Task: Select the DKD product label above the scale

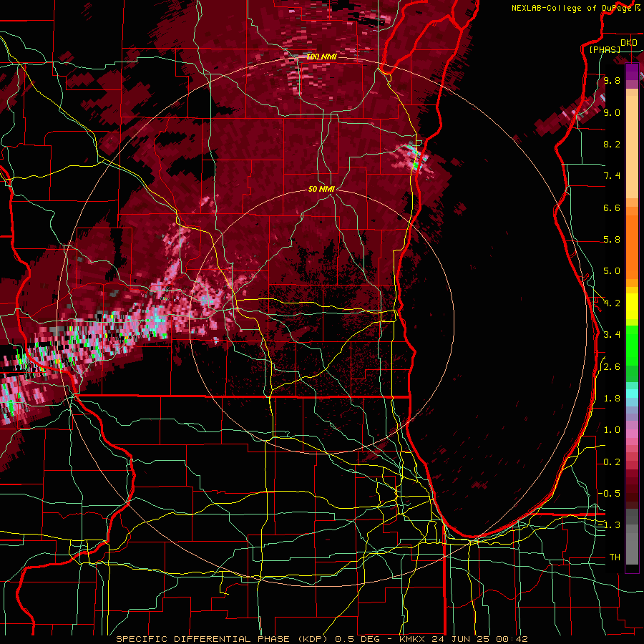Action: (629, 43)
